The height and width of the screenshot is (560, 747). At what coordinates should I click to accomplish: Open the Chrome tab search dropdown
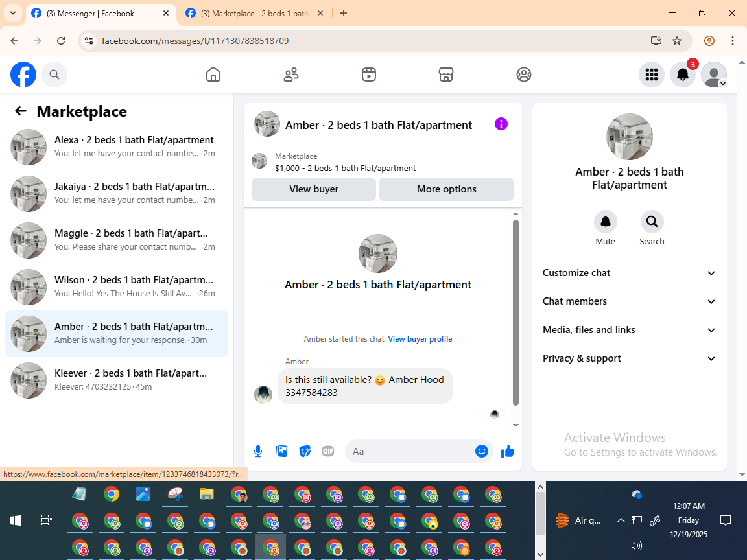tap(13, 14)
